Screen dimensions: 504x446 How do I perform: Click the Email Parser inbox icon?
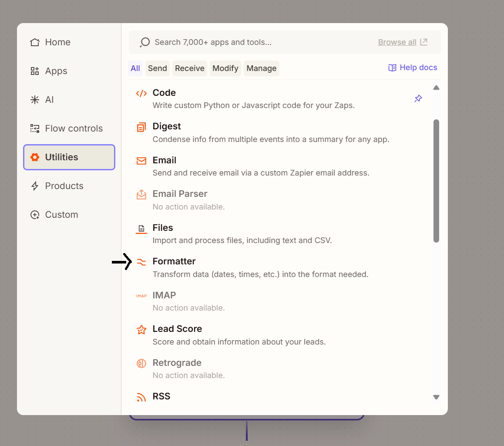[x=141, y=195]
